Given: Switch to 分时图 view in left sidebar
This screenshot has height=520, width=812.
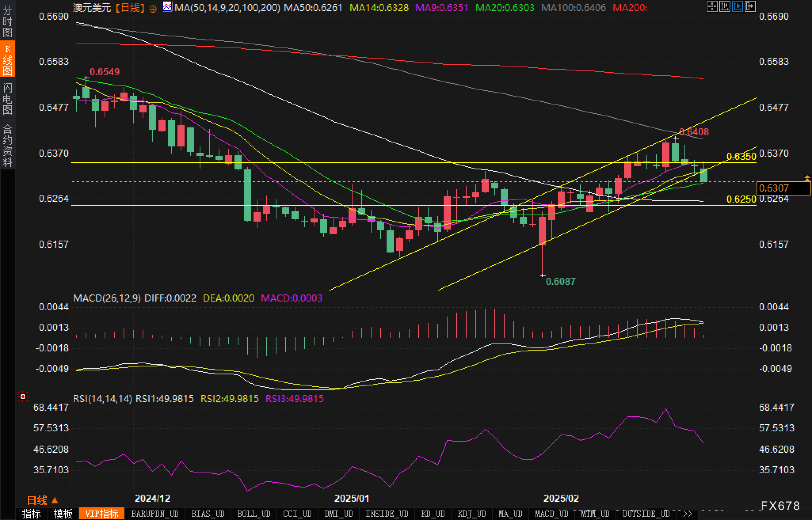Looking at the screenshot, I should 8,21.
